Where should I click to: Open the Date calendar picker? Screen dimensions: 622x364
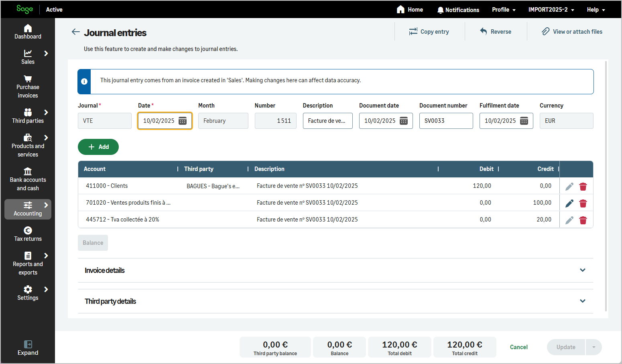coord(183,121)
